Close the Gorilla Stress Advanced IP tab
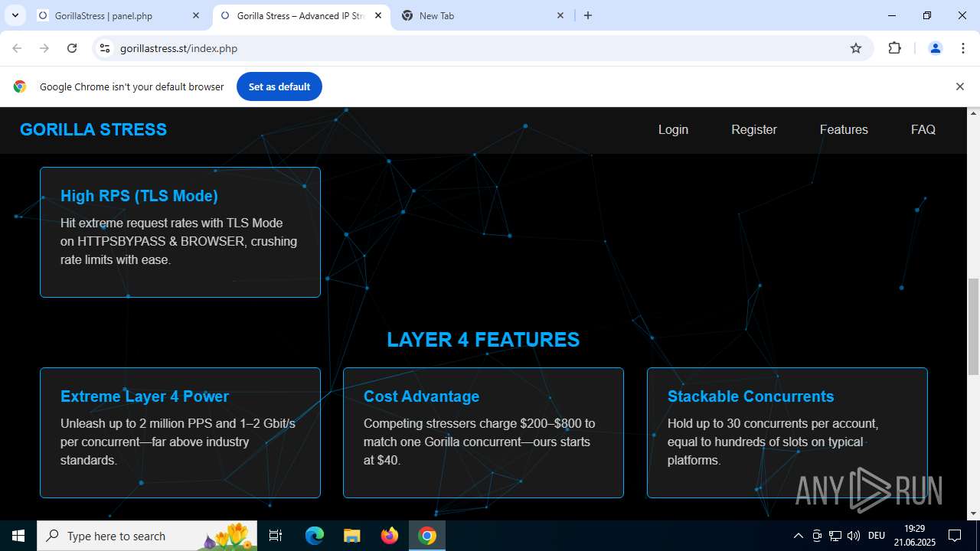 378,15
